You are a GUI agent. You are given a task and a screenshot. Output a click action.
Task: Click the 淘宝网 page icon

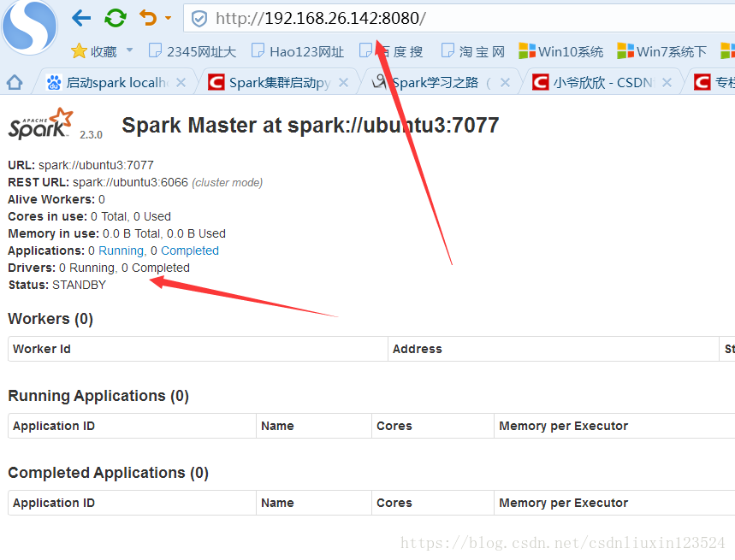click(448, 50)
